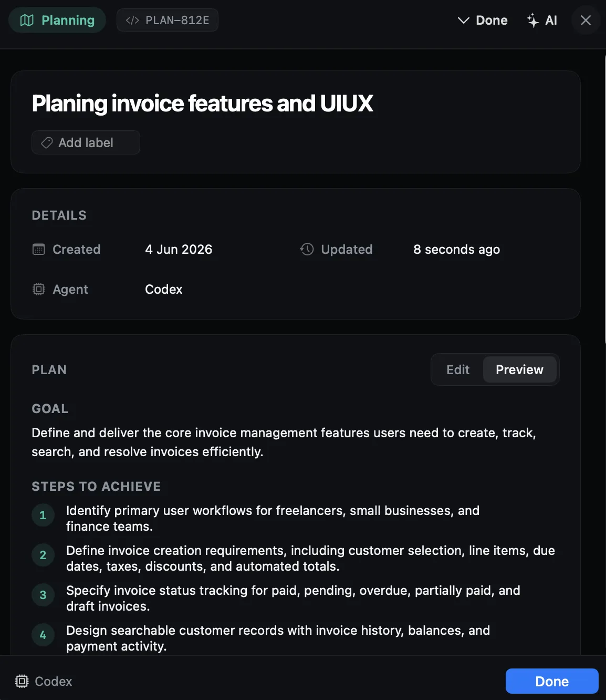Image resolution: width=606 pixels, height=700 pixels.
Task: Click the code brackets icon beside PLAN-812E
Action: (x=132, y=20)
